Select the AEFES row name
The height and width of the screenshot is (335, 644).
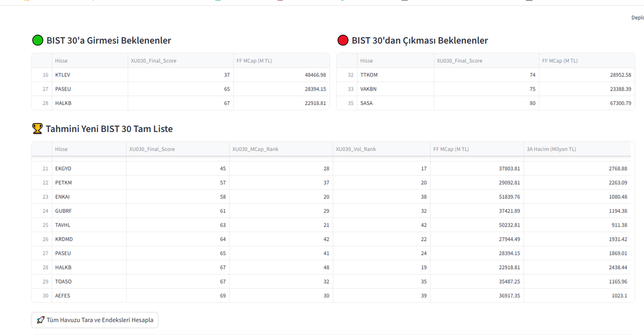89,295
